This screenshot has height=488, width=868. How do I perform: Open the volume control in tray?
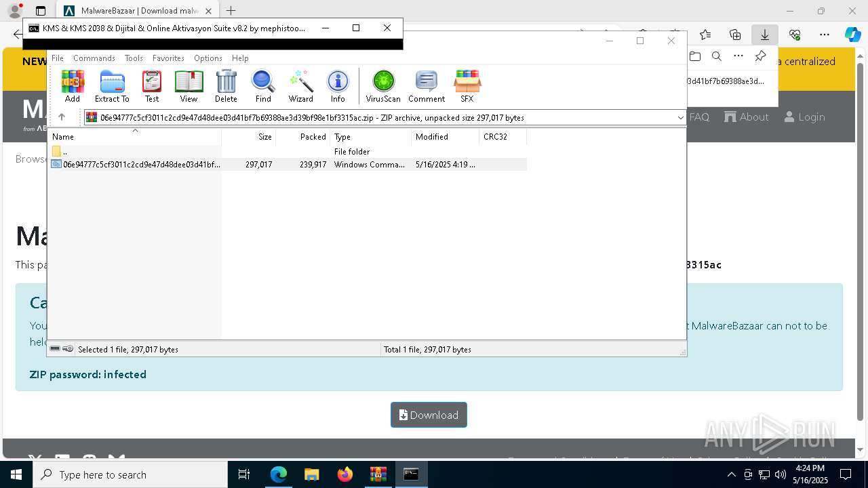coord(781,474)
